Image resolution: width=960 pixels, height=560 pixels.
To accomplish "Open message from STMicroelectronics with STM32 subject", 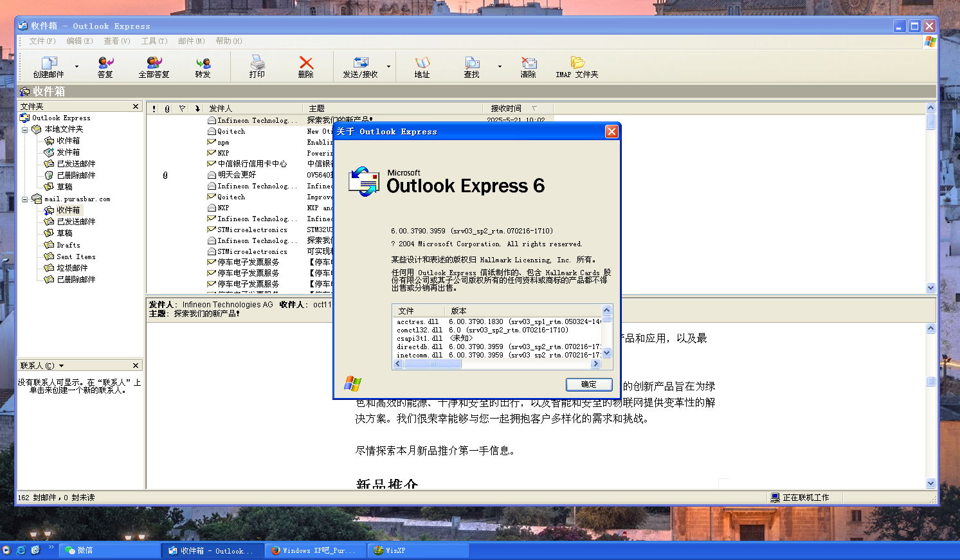I will point(252,230).
